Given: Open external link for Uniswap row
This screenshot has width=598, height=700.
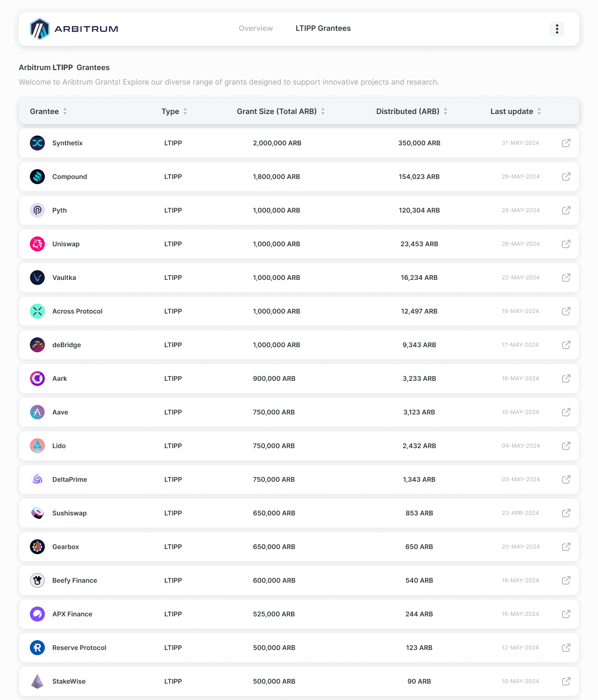Looking at the screenshot, I should pyautogui.click(x=566, y=244).
